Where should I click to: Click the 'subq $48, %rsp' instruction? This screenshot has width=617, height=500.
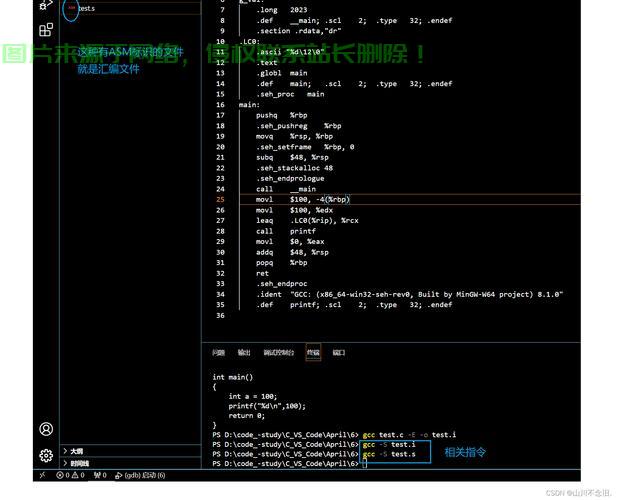[x=292, y=157]
